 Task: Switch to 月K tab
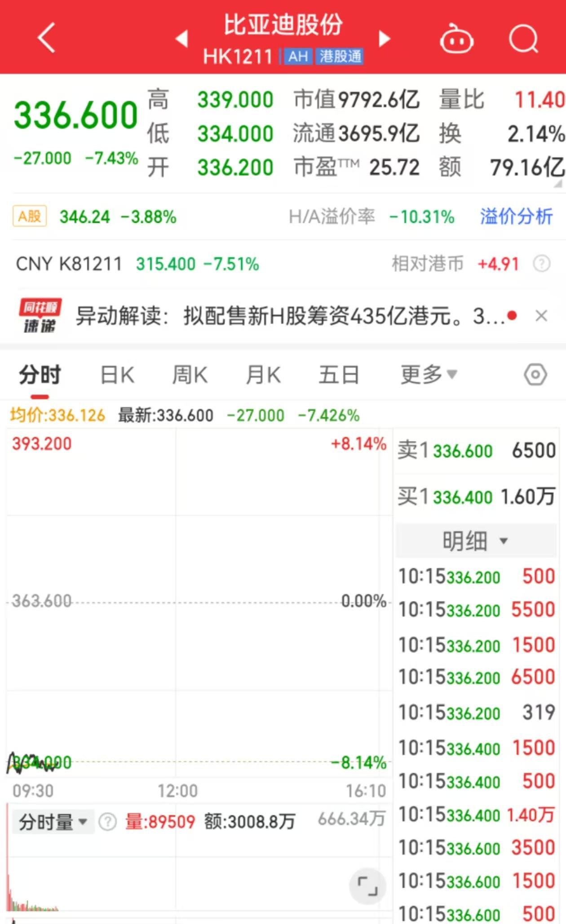(263, 375)
